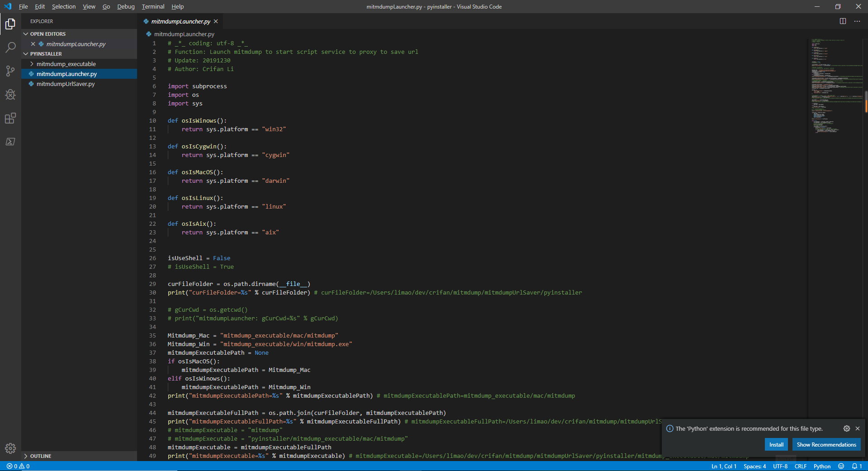Open the Selection menu
The height and width of the screenshot is (471, 868).
[x=64, y=7]
